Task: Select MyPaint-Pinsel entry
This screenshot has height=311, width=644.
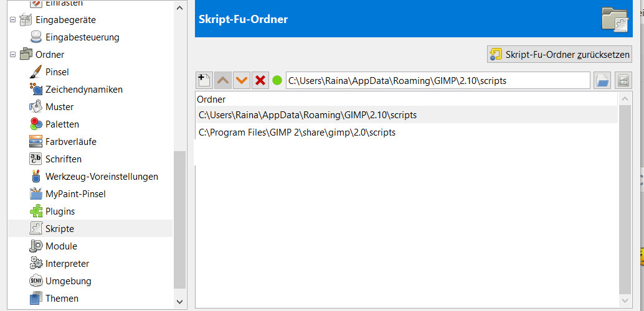Action: (x=75, y=194)
